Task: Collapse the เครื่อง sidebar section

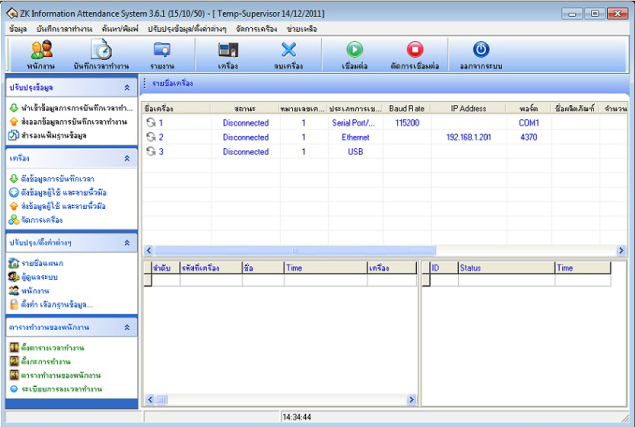Action: (127, 159)
